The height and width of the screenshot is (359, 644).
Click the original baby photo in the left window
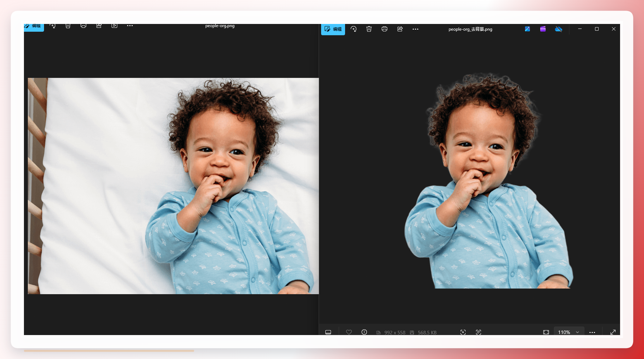click(173, 186)
